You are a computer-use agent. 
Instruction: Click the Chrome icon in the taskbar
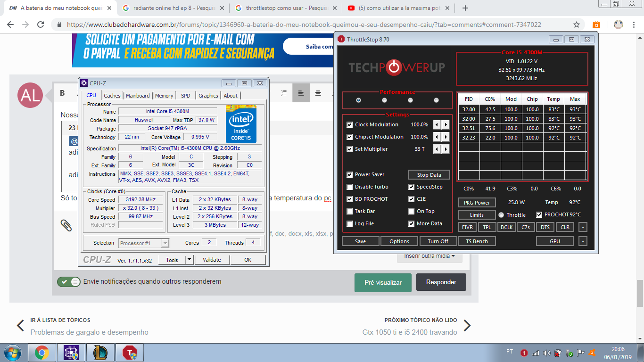pyautogui.click(x=42, y=353)
